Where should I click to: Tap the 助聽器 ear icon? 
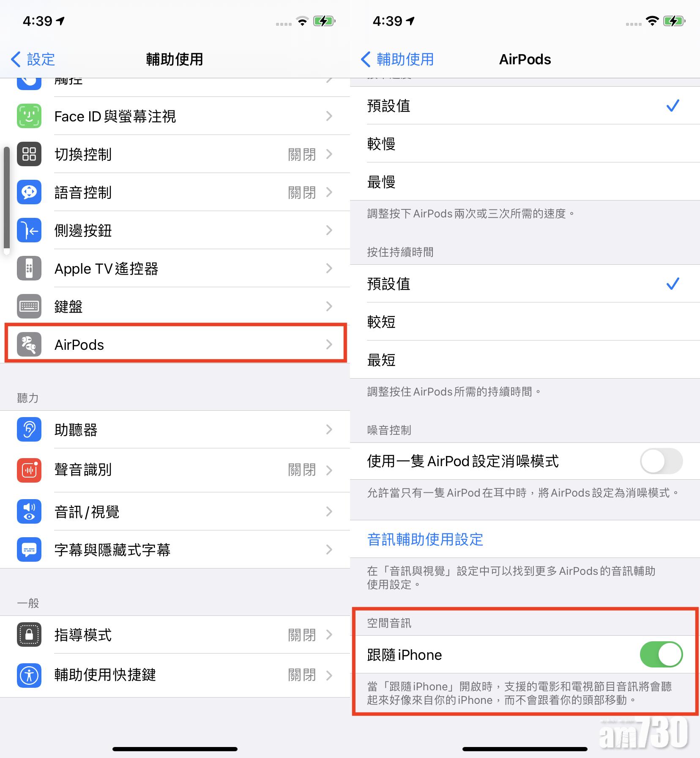coord(29,429)
